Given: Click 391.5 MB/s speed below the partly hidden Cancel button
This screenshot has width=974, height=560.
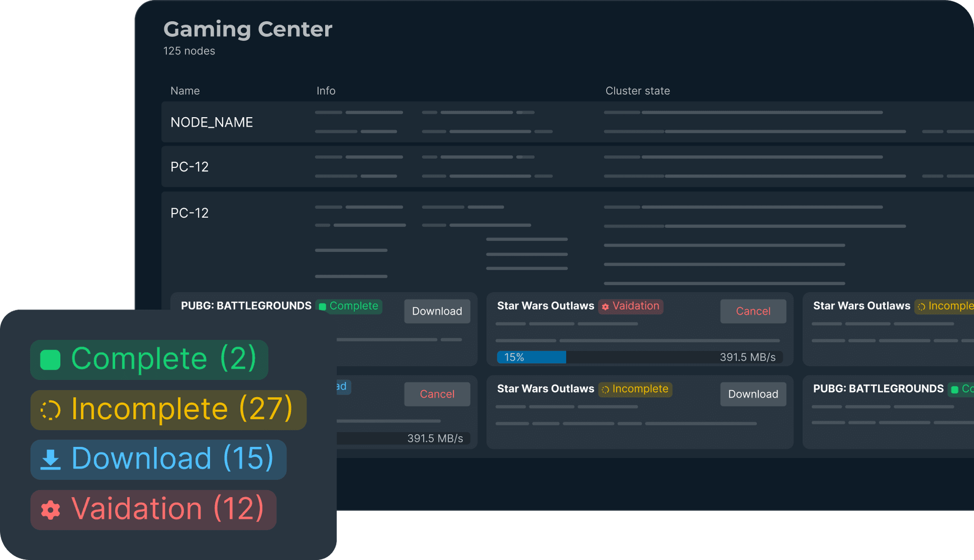Looking at the screenshot, I should (435, 438).
